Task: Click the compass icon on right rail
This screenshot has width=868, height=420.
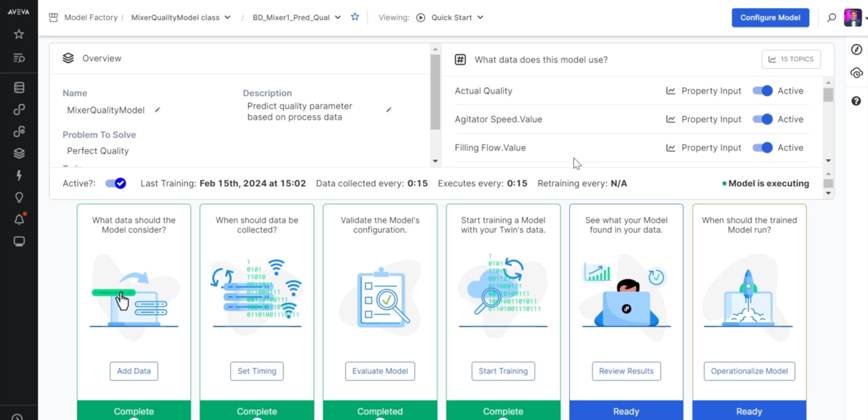Action: click(857, 49)
